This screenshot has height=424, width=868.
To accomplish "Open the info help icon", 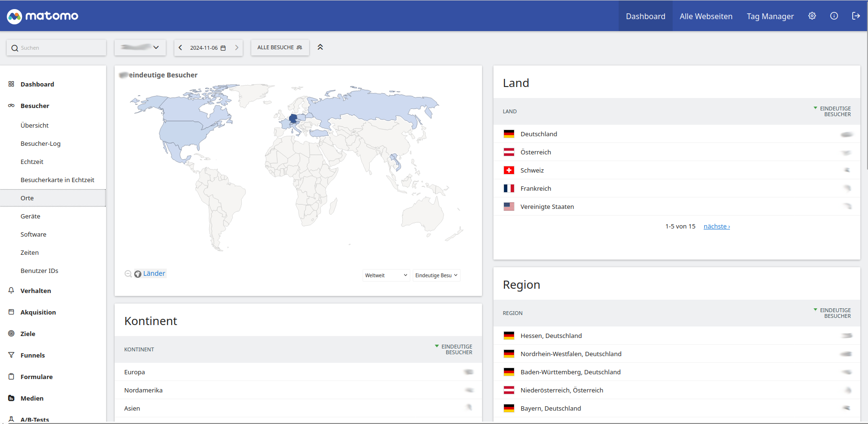I will pyautogui.click(x=834, y=16).
